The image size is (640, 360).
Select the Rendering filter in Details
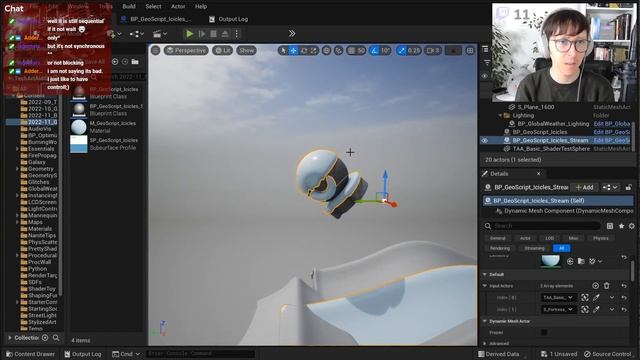(500, 248)
